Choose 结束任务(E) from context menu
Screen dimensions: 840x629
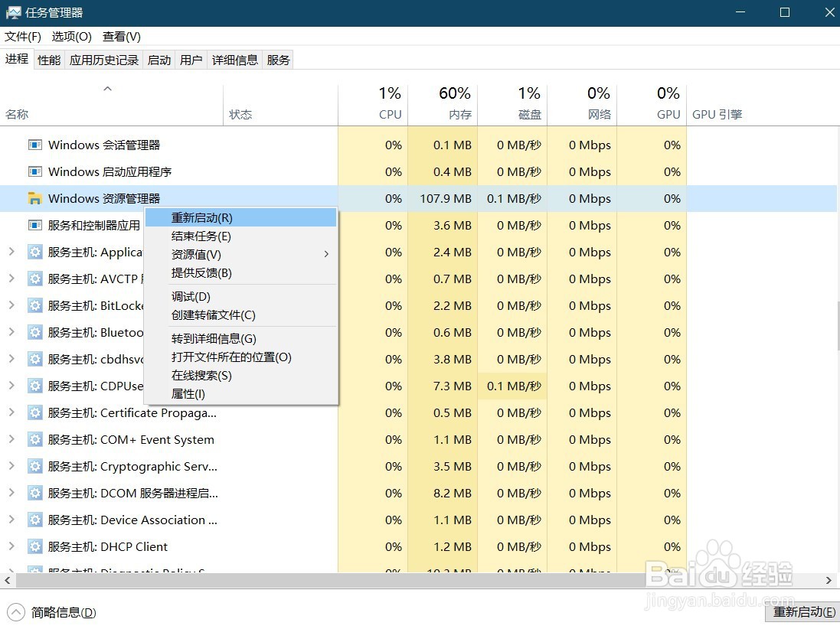click(240, 236)
